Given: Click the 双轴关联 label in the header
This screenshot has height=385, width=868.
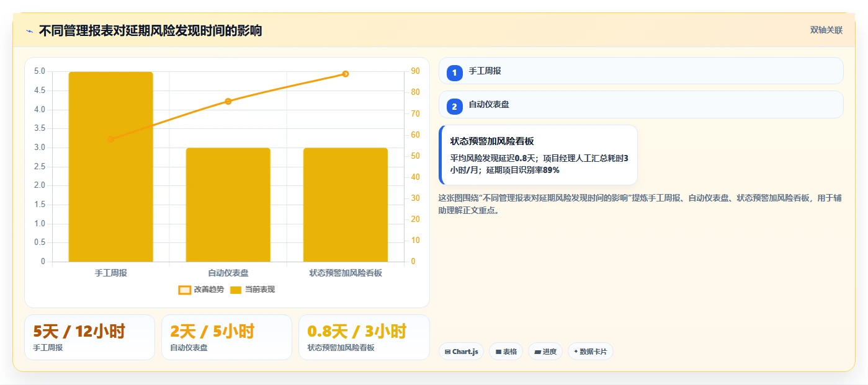Looking at the screenshot, I should point(826,30).
